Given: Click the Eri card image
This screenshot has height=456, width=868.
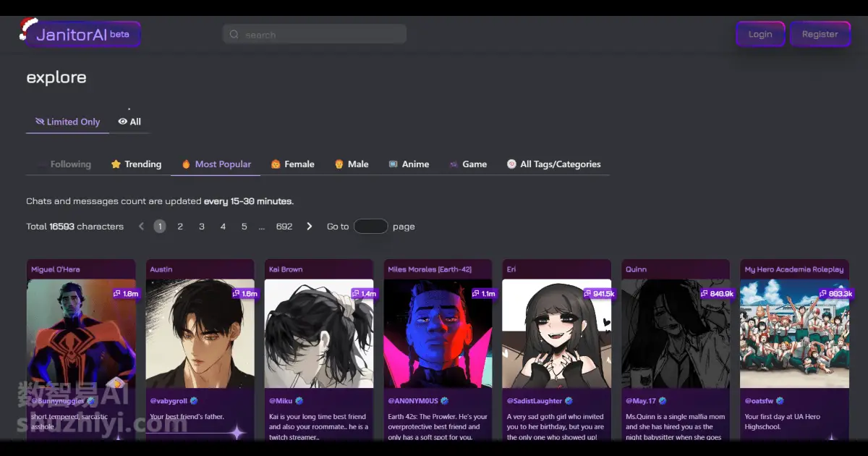Looking at the screenshot, I should click(x=557, y=334).
